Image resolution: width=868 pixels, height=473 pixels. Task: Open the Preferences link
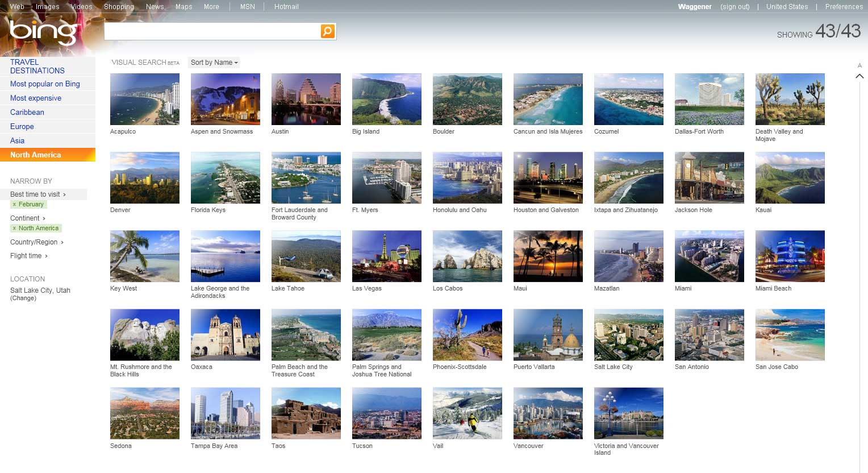(x=844, y=6)
